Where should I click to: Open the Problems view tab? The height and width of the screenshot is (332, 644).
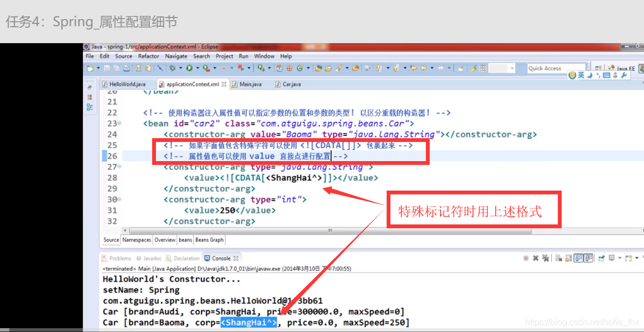coord(117,258)
